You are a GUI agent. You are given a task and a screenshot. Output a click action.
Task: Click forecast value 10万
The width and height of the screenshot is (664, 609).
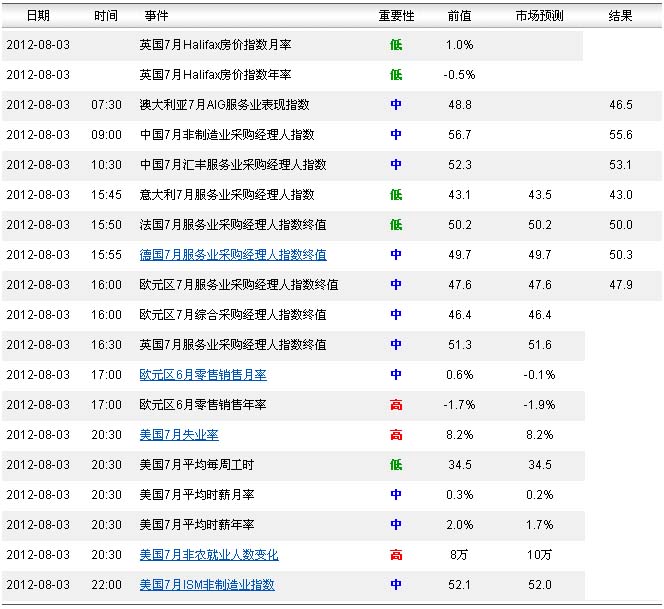pyautogui.click(x=539, y=555)
